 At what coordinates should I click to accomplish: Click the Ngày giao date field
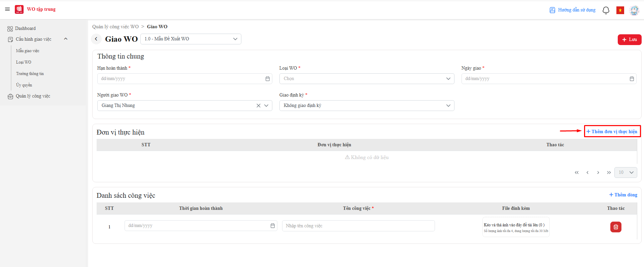549,79
